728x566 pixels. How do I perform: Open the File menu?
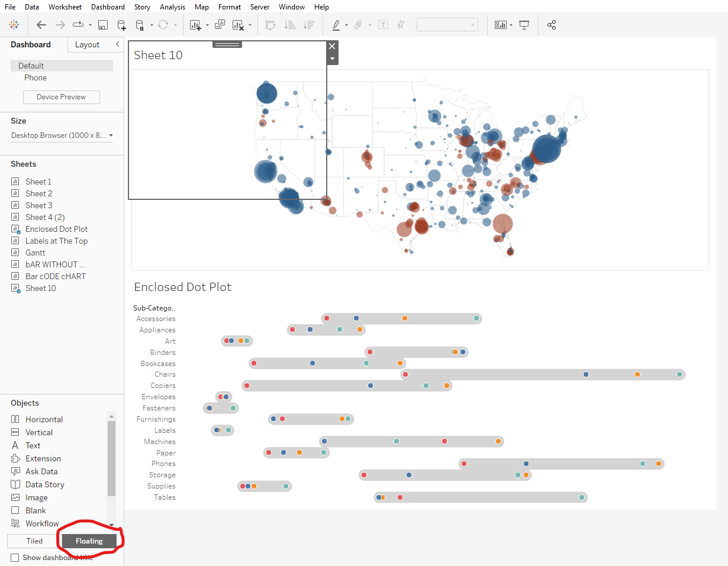click(10, 7)
